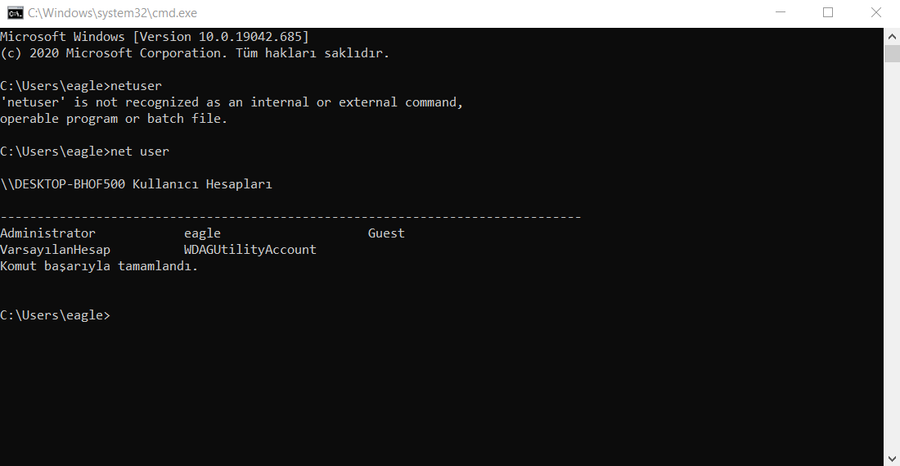900x466 pixels.
Task: Click the "is not recognized" error line
Action: pyautogui.click(x=231, y=102)
